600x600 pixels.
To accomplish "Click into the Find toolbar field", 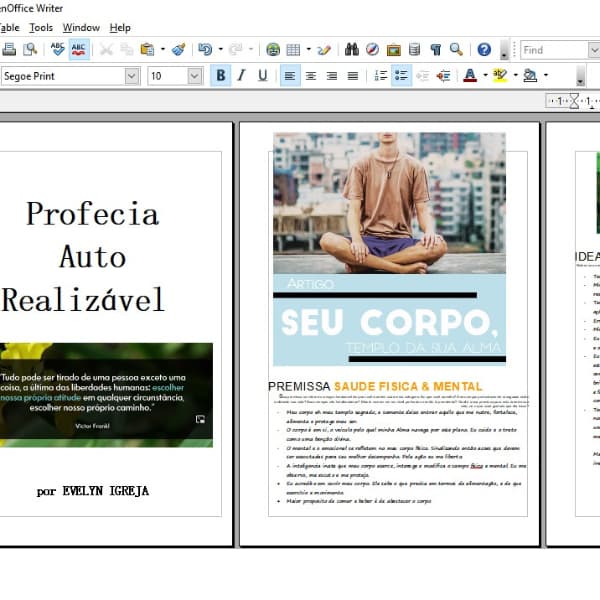I will click(x=554, y=50).
